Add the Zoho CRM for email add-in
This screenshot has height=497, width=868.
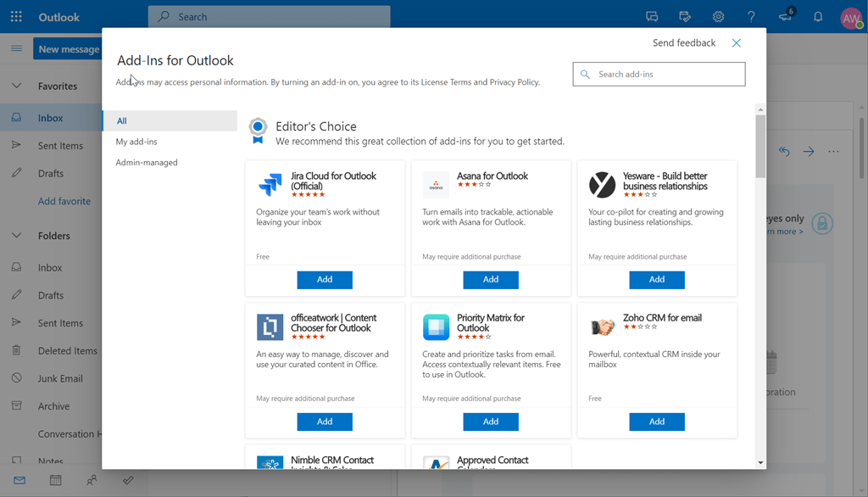(x=657, y=422)
